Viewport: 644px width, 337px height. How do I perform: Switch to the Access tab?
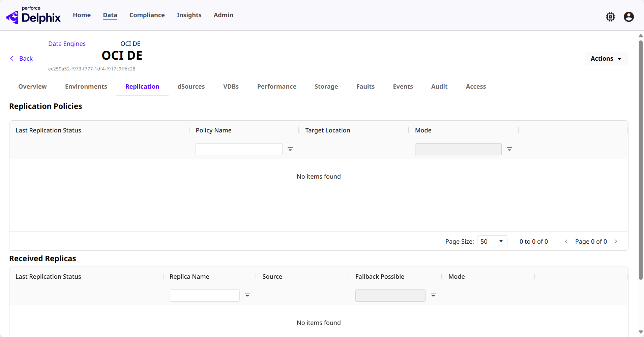[x=476, y=87]
